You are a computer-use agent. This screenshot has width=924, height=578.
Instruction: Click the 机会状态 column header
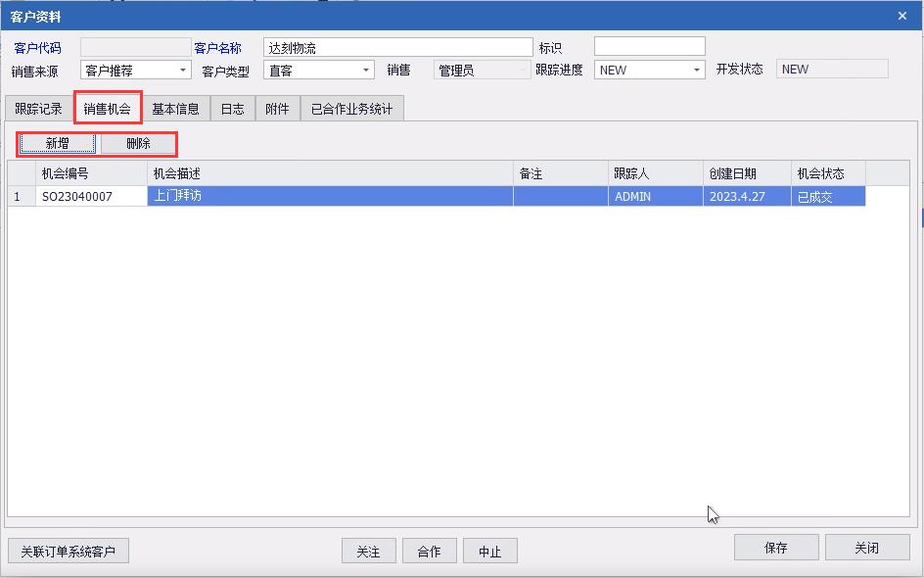coord(828,173)
